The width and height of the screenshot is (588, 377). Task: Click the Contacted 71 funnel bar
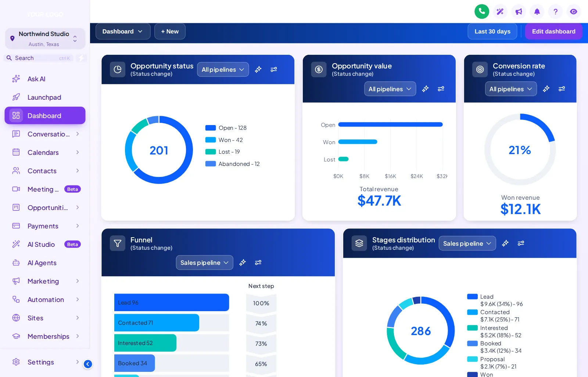pyautogui.click(x=157, y=323)
